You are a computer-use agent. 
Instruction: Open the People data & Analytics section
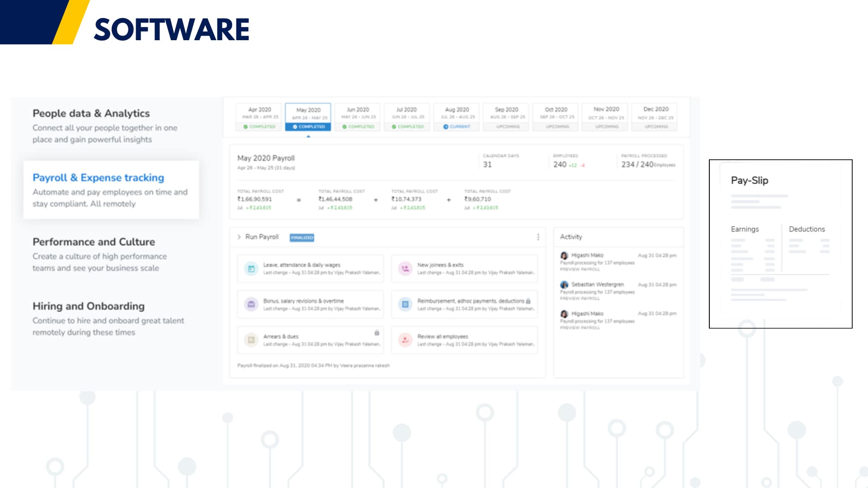(91, 113)
